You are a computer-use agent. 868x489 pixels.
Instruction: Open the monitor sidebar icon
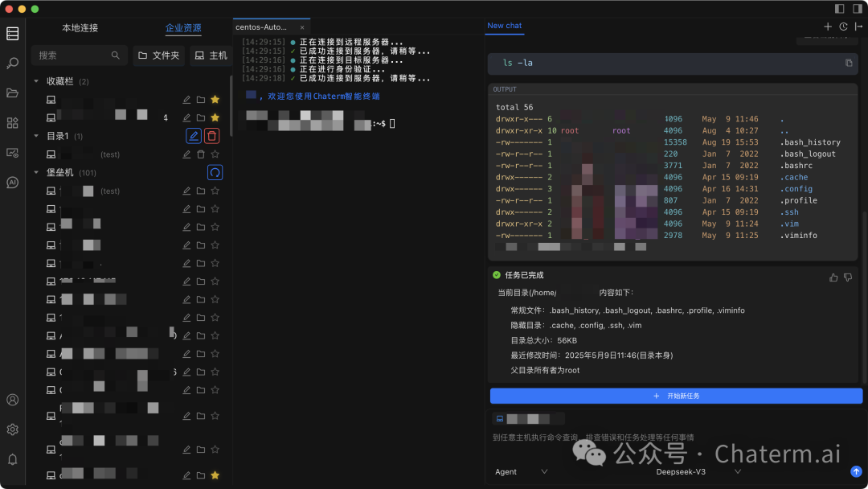pos(13,153)
